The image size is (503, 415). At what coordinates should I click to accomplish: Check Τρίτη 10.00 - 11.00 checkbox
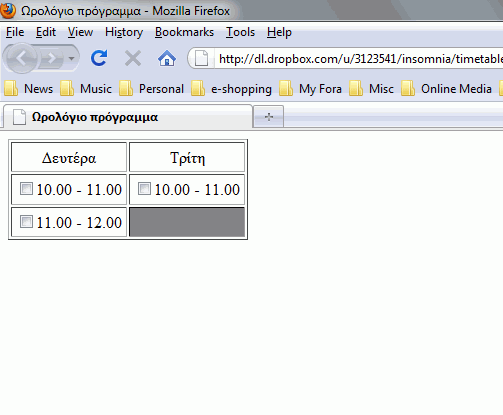[x=144, y=188]
